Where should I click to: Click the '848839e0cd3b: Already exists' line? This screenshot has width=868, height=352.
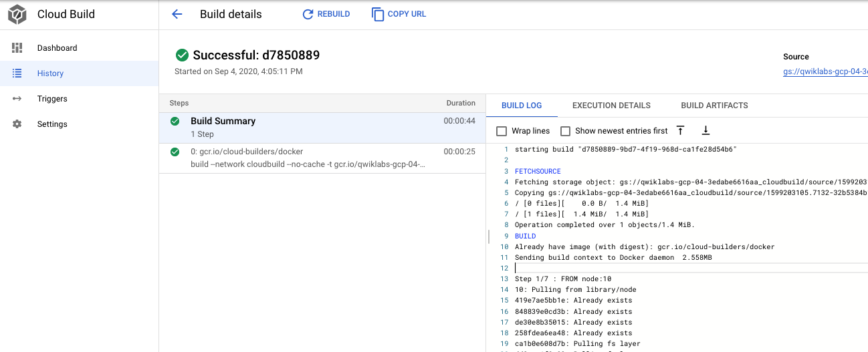(x=573, y=311)
